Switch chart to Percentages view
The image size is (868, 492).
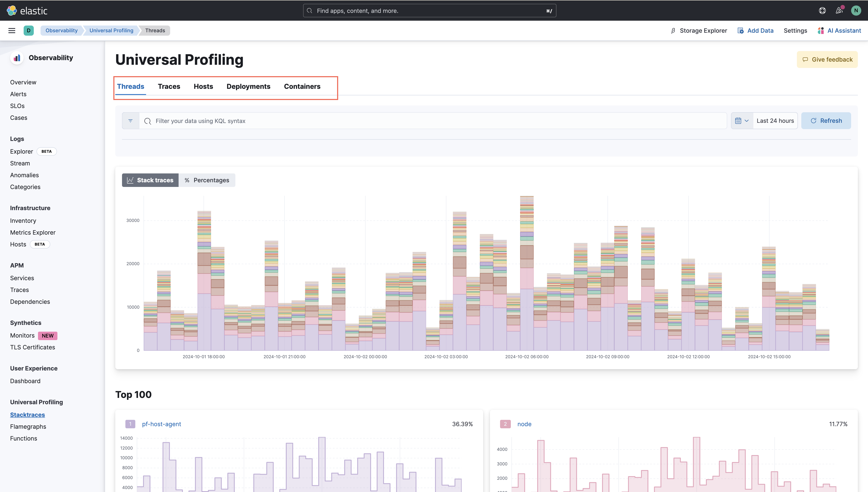(x=207, y=180)
